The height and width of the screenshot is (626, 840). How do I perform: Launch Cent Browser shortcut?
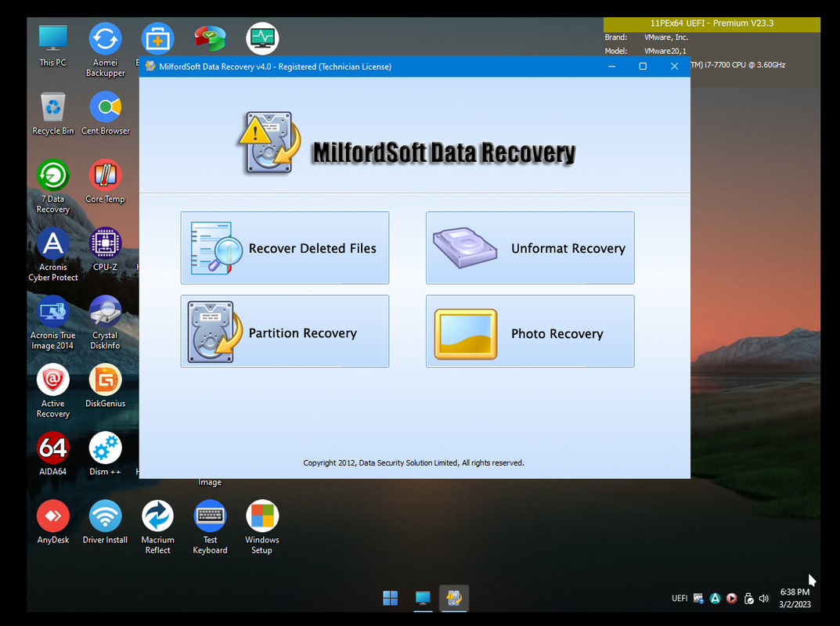point(105,113)
